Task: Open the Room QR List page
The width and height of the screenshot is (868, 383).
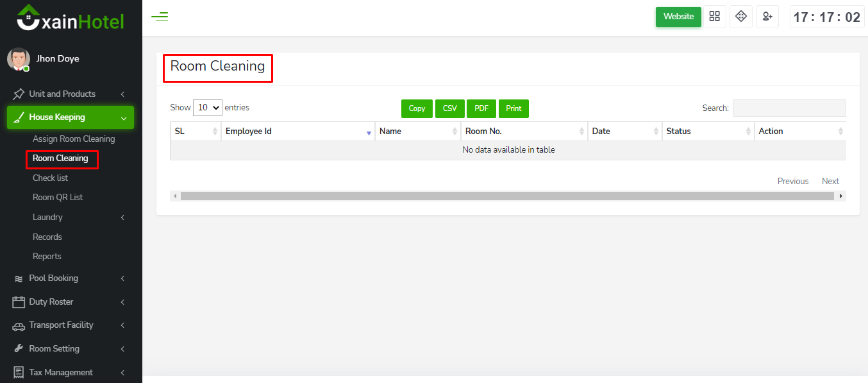Action: pos(58,198)
